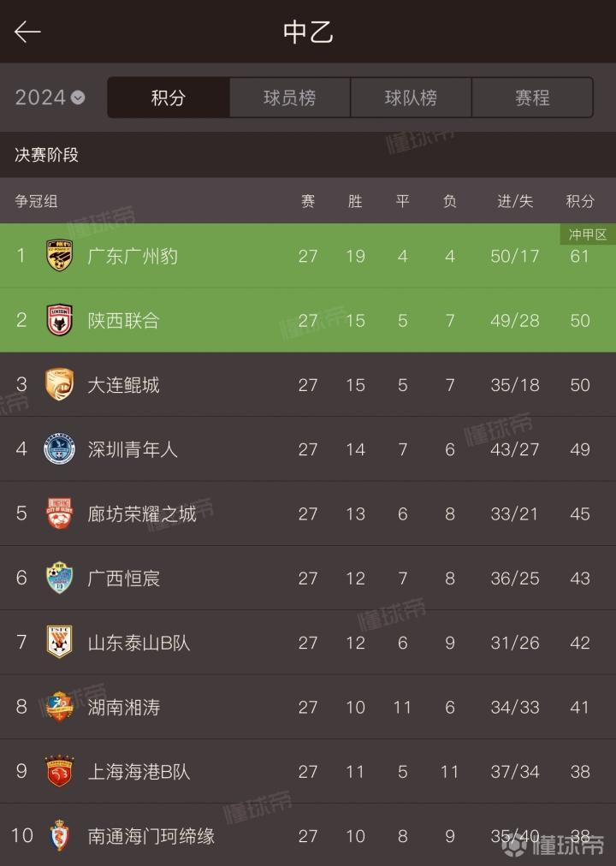Click the 进/失 column header

click(515, 201)
